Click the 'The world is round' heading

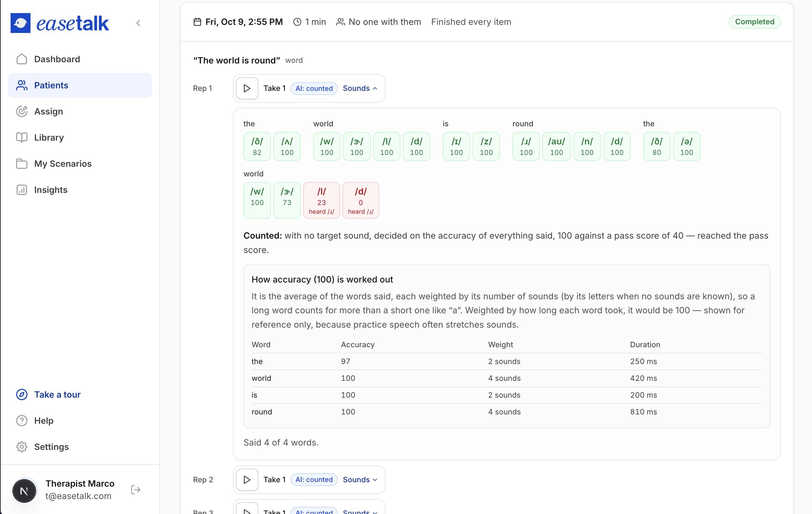[x=236, y=60]
